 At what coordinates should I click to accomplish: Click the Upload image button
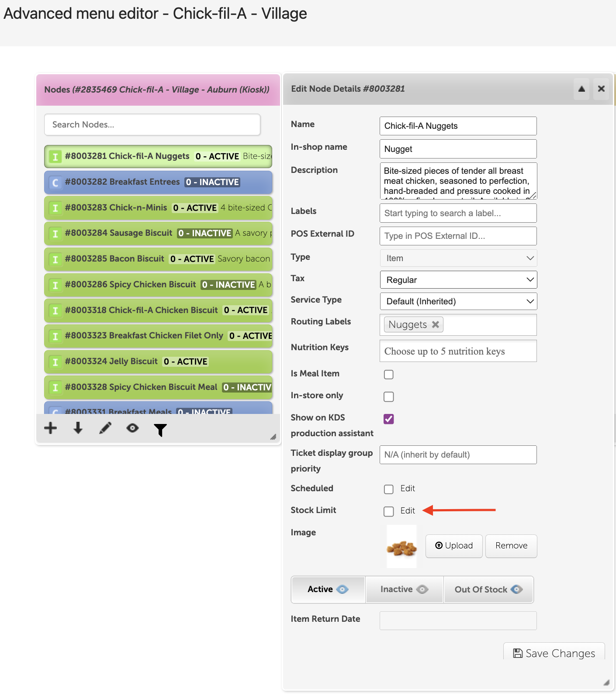click(454, 546)
